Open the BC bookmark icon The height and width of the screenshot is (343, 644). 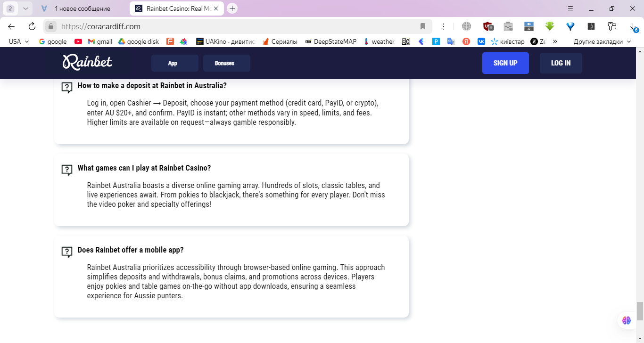point(406,41)
